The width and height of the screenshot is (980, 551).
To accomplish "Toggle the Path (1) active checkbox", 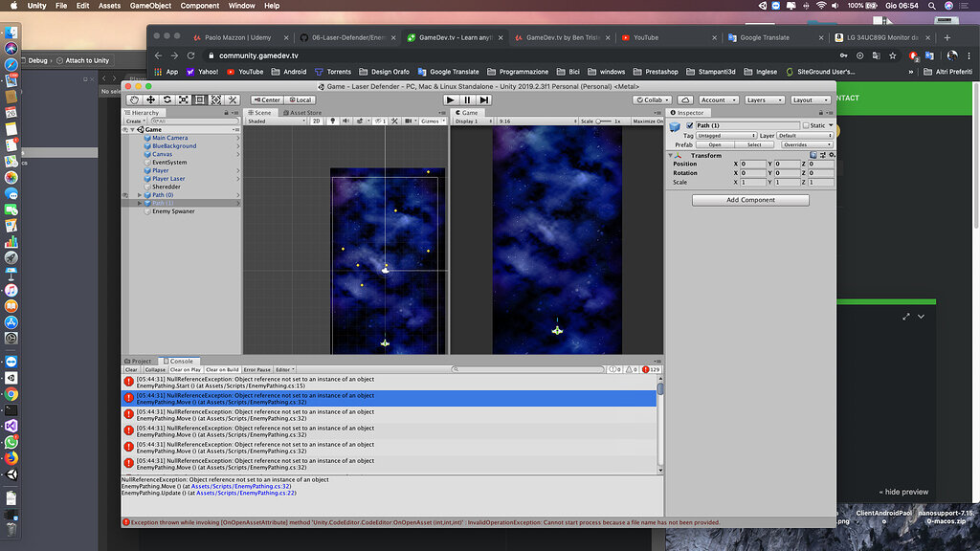I will click(x=690, y=125).
